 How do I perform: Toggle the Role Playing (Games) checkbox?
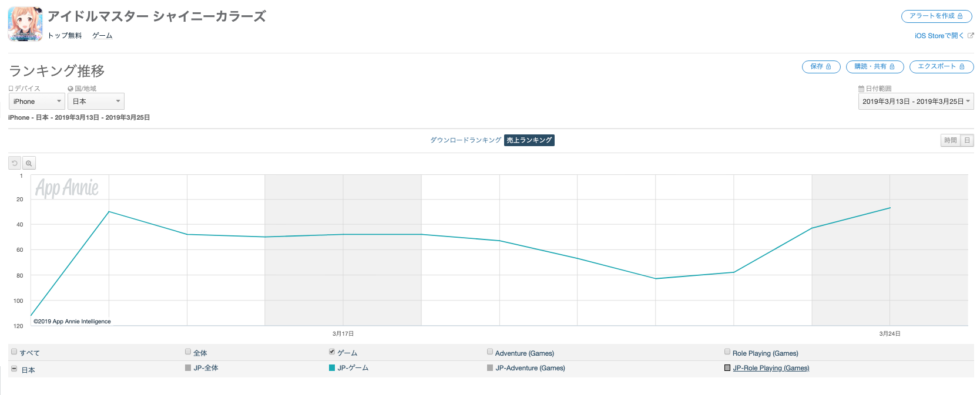[x=727, y=352]
